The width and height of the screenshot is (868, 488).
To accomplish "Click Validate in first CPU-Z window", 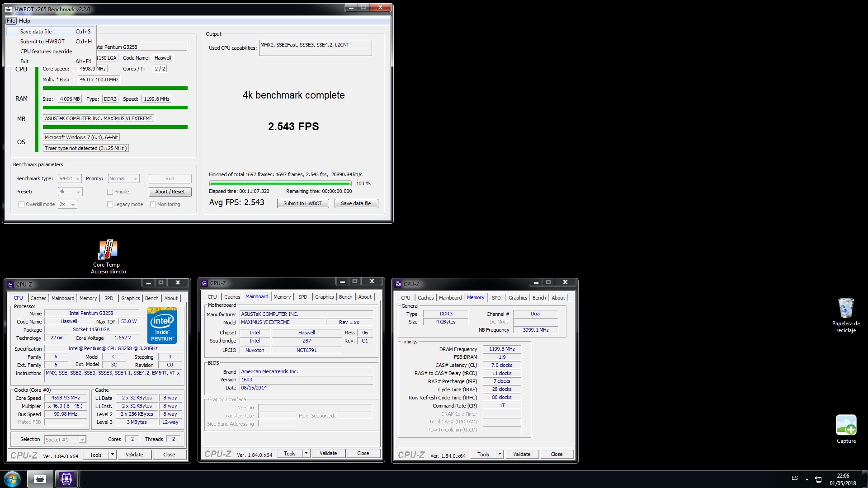I will (134, 455).
